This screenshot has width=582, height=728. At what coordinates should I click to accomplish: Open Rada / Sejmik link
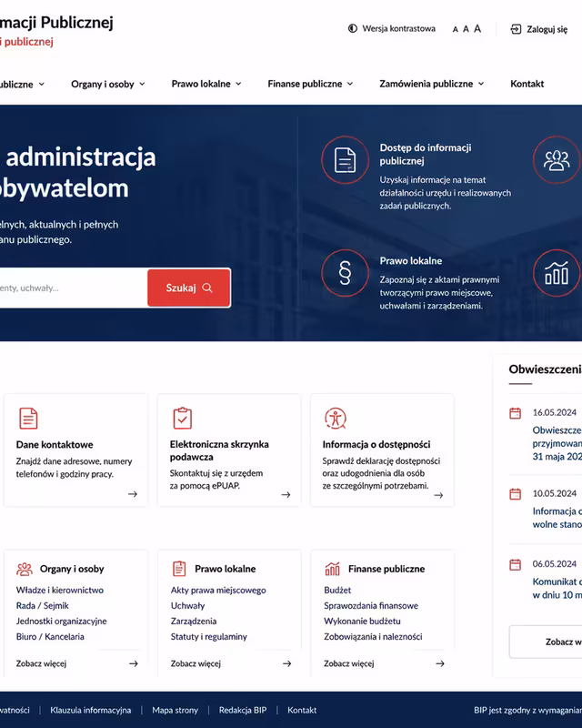(42, 605)
